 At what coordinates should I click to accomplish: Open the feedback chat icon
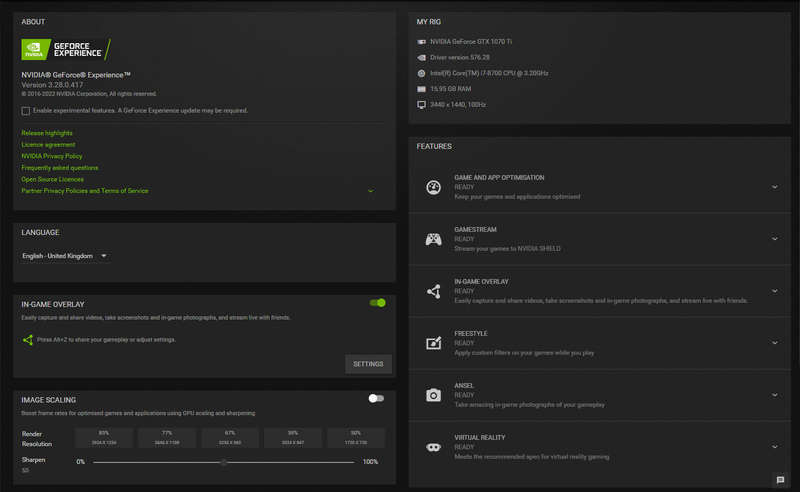point(780,480)
